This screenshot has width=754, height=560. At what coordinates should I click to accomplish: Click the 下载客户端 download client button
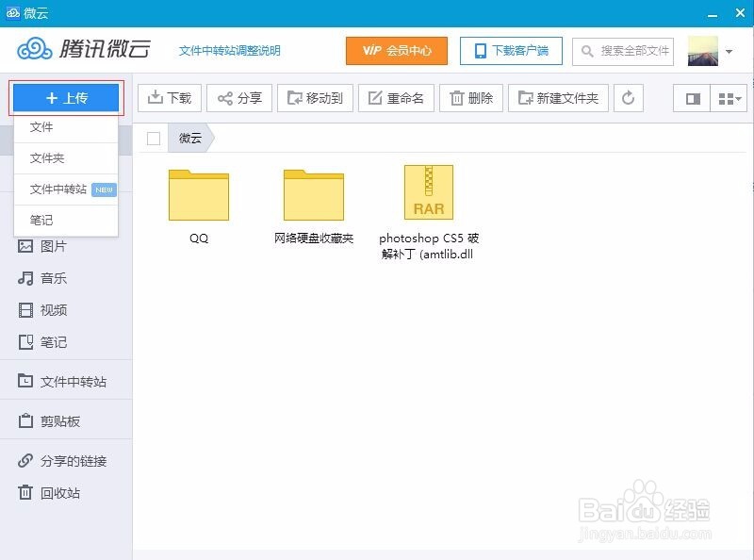point(511,51)
